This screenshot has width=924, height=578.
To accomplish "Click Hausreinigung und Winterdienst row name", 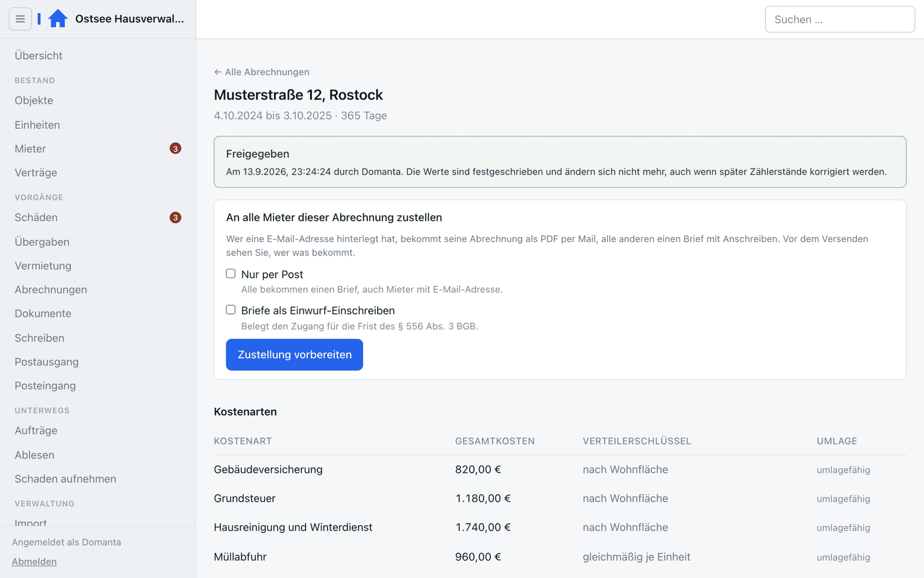I will (293, 527).
